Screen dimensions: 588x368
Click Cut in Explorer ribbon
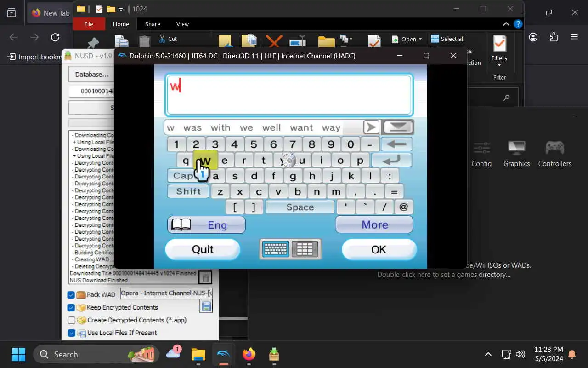coord(168,39)
